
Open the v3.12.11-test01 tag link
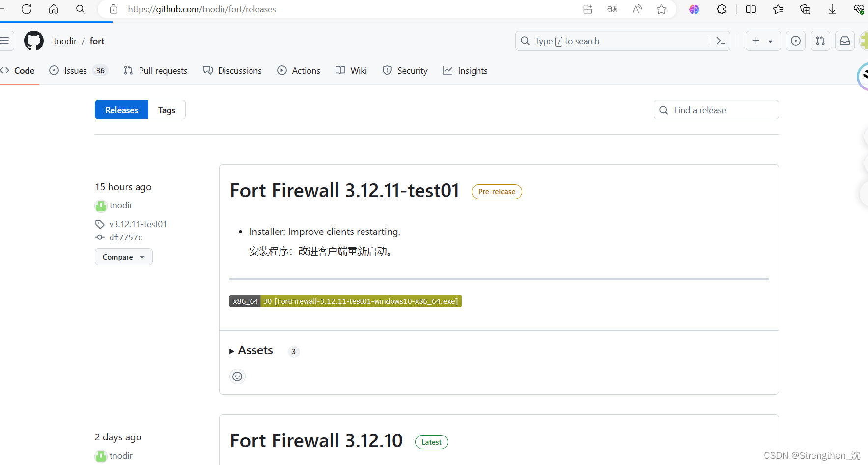138,224
